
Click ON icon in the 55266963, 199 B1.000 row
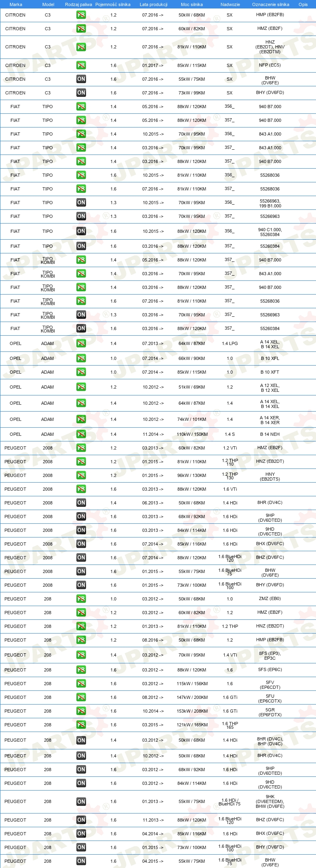coord(81,203)
